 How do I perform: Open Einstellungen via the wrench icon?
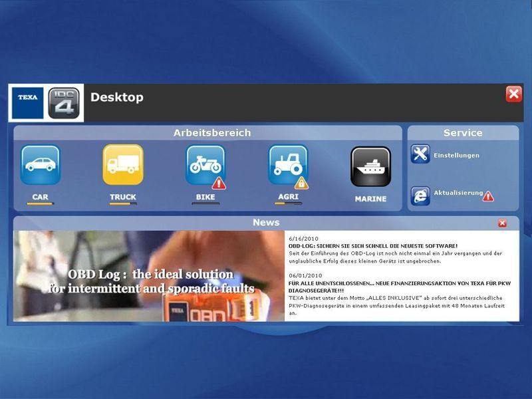[x=420, y=153]
